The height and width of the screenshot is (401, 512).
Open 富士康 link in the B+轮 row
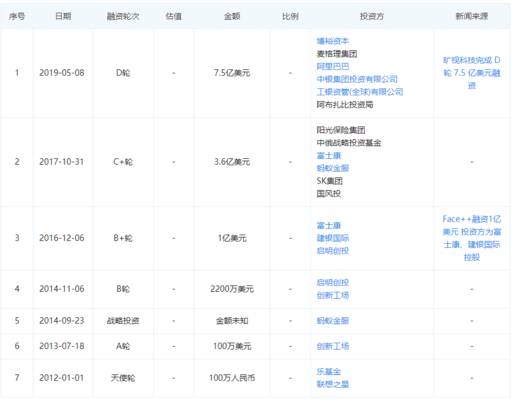tap(328, 225)
